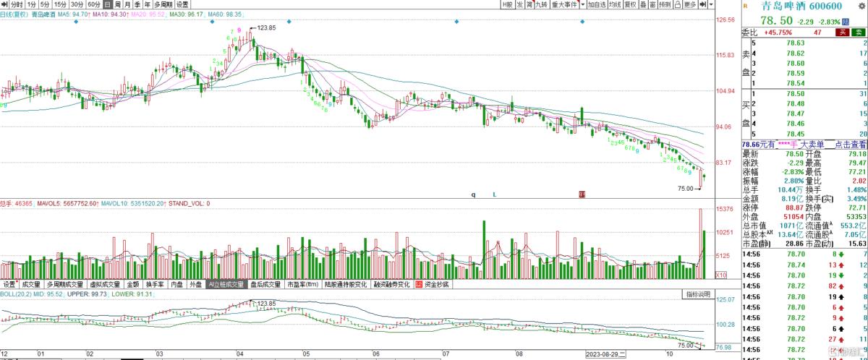Viewport: 868px width, 360px height.
Task: Select the 60分 period
Action: (94, 4)
